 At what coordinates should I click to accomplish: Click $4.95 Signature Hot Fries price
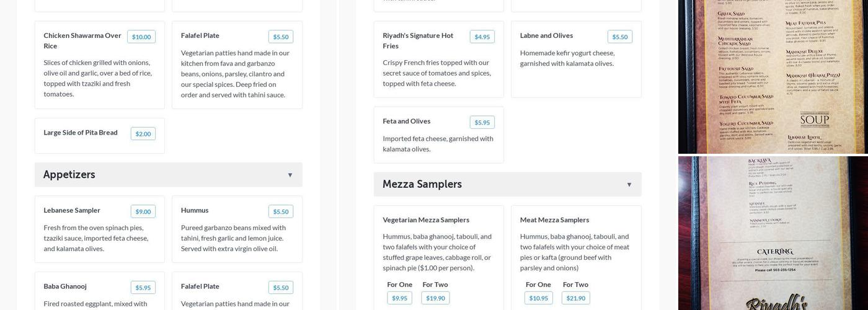(x=482, y=37)
